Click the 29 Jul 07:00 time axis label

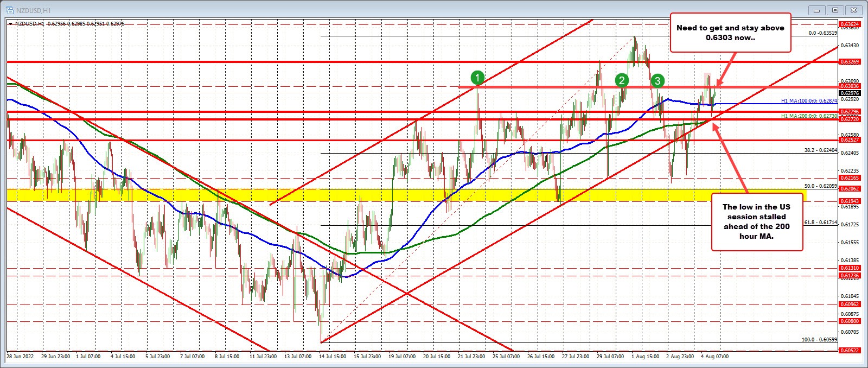pos(610,357)
